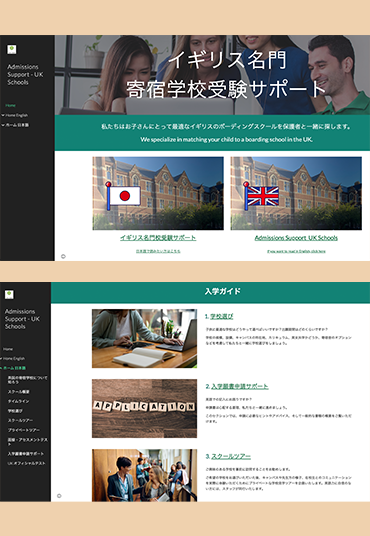Open タイムライン in the sidebar
The height and width of the screenshot is (536, 370).
pyautogui.click(x=19, y=401)
